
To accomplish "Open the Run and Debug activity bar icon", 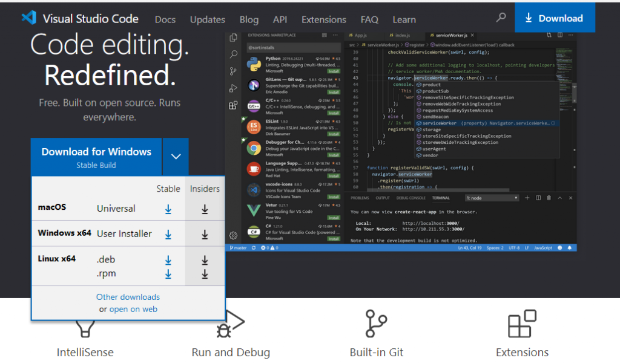I will point(233,88).
